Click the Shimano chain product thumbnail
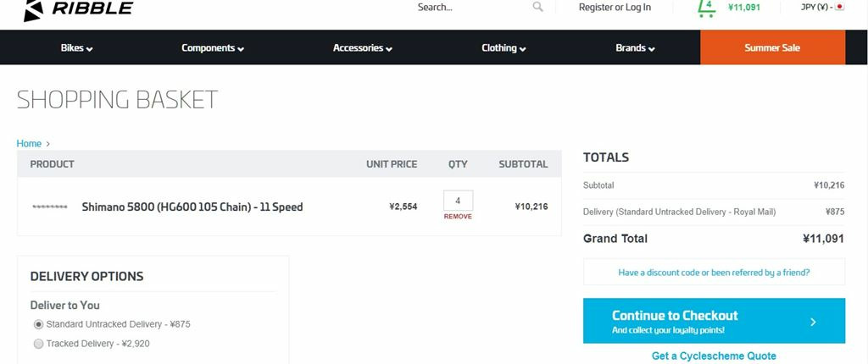The width and height of the screenshot is (868, 364). point(50,207)
